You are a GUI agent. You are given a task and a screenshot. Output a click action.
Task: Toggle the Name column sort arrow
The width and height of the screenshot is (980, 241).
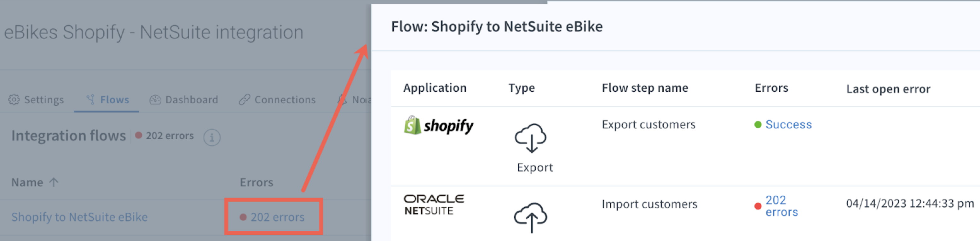54,182
